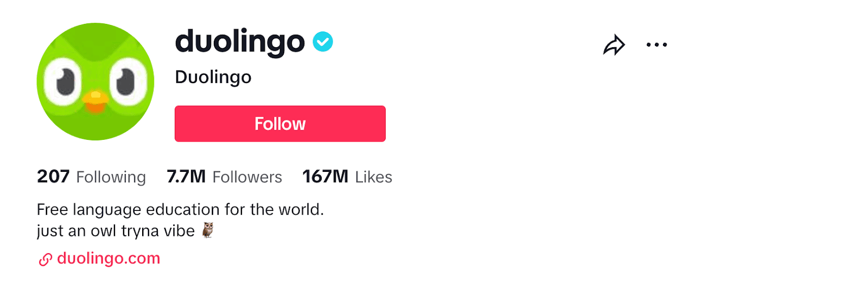
Task: Open the Followers list label
Action: click(x=247, y=177)
